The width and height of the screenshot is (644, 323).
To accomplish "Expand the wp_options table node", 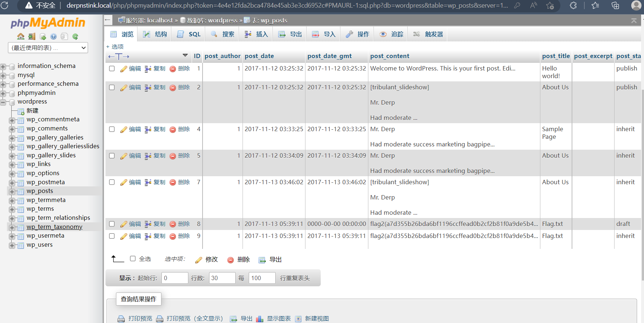I will [x=12, y=174].
